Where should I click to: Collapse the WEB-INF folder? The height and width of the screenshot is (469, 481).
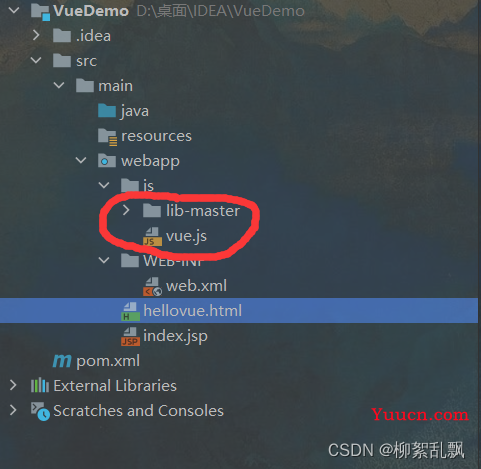coord(104,260)
